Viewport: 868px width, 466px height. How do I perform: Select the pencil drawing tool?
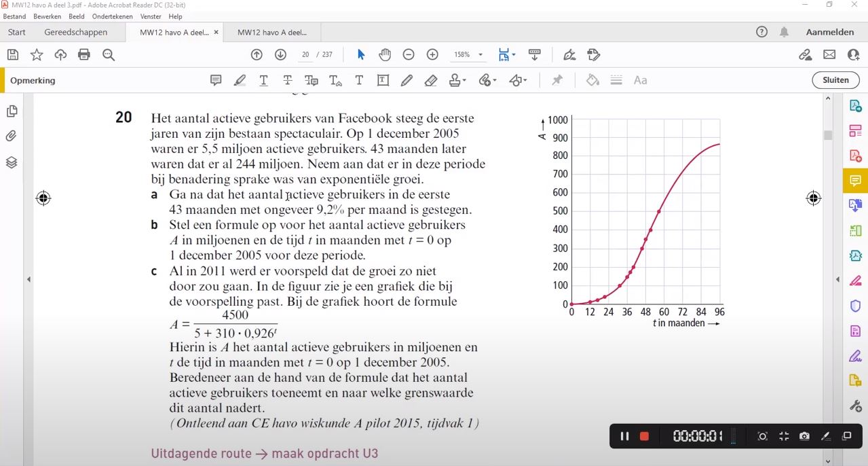[407, 80]
